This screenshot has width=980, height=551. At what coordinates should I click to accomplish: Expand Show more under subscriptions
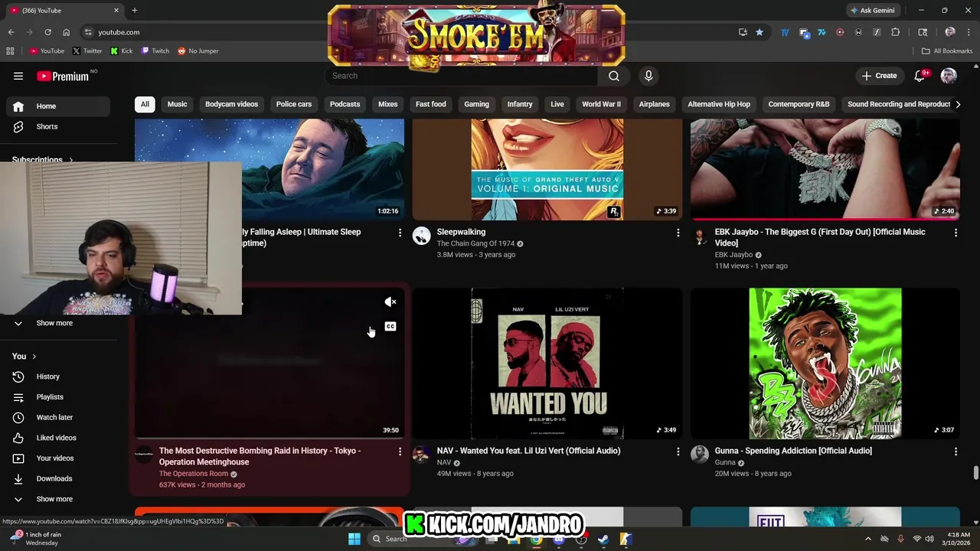coord(54,323)
